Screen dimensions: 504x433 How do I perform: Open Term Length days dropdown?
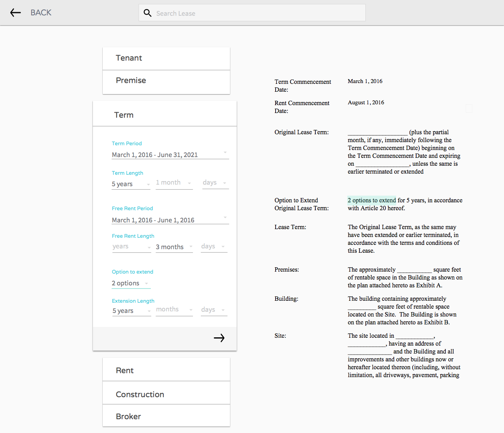215,183
